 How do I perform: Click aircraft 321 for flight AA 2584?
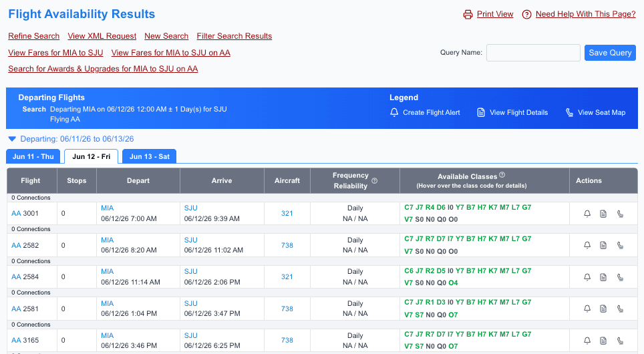click(287, 277)
